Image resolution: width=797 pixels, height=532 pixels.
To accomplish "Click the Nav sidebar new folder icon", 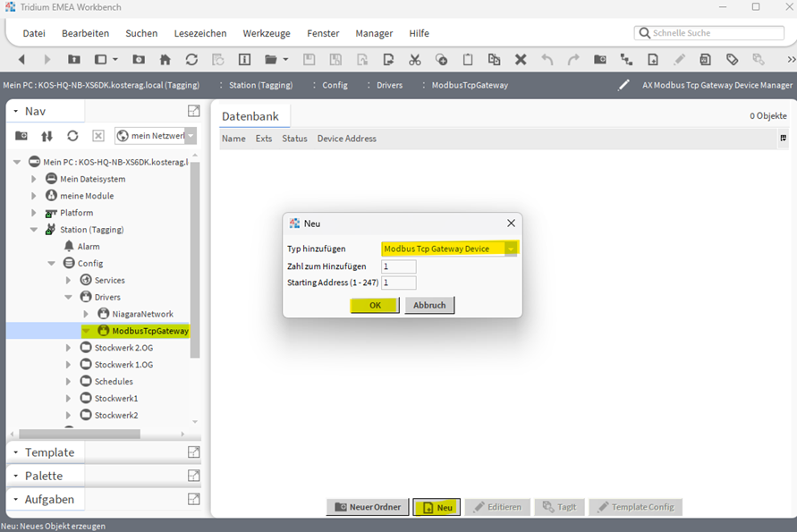I will coord(21,136).
